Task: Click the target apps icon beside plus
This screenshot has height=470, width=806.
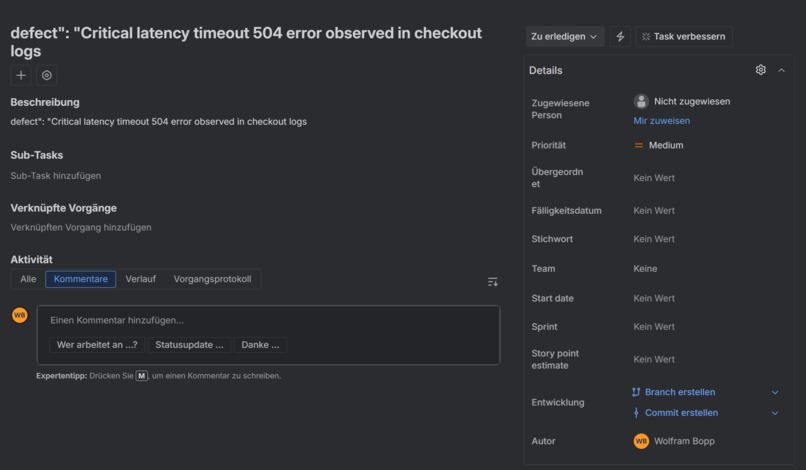Action: pyautogui.click(x=47, y=75)
